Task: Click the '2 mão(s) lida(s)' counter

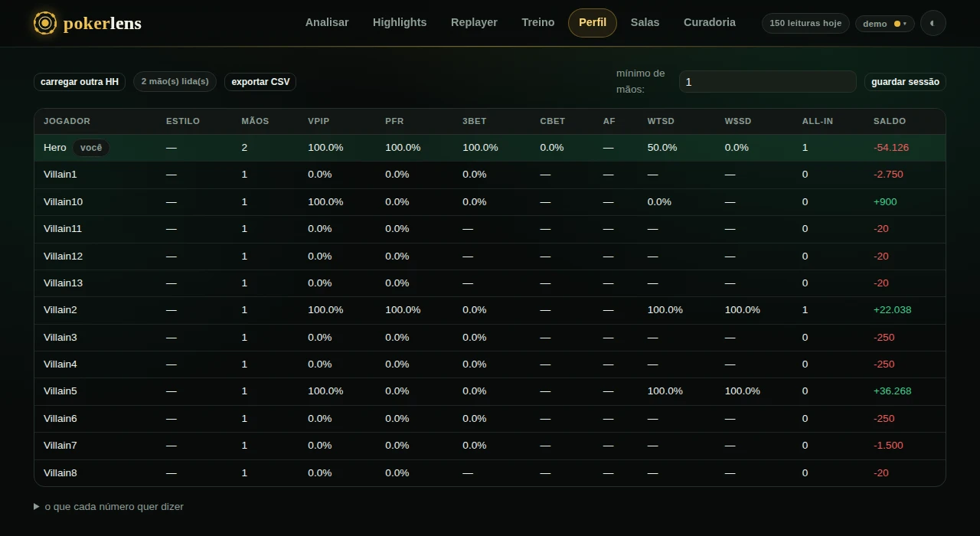Action: pos(175,82)
